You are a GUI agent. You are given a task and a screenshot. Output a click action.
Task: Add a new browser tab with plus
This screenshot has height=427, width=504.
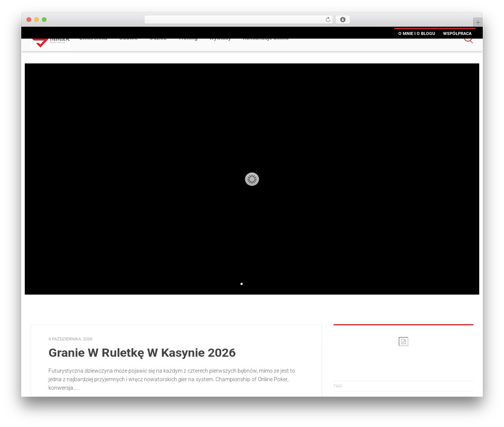click(478, 22)
